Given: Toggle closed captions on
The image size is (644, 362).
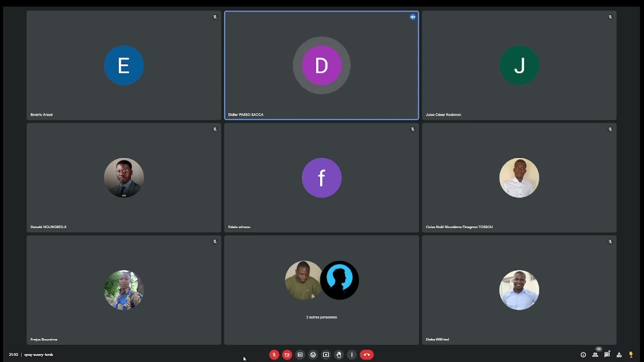Looking at the screenshot, I should [x=300, y=354].
